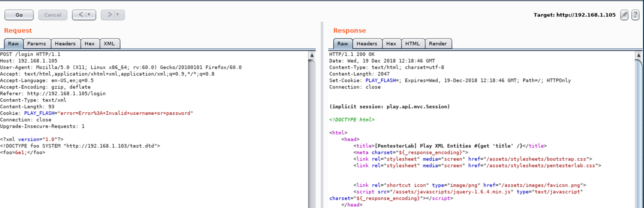Click the Response section heading
The image size is (644, 208).
[x=349, y=31]
